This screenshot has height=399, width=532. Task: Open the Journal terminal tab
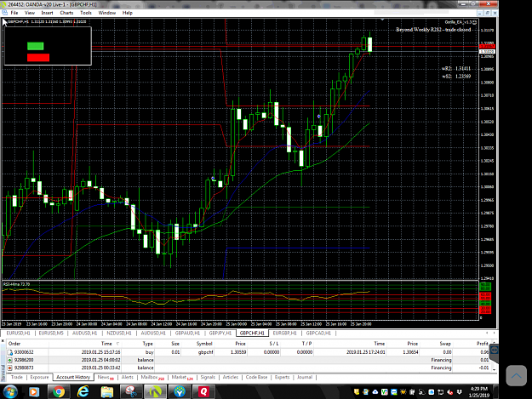click(x=305, y=377)
